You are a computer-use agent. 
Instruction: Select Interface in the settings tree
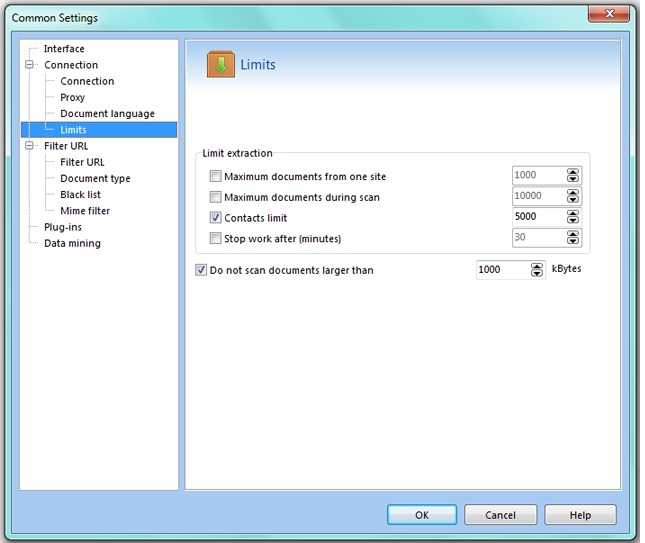pos(64,49)
